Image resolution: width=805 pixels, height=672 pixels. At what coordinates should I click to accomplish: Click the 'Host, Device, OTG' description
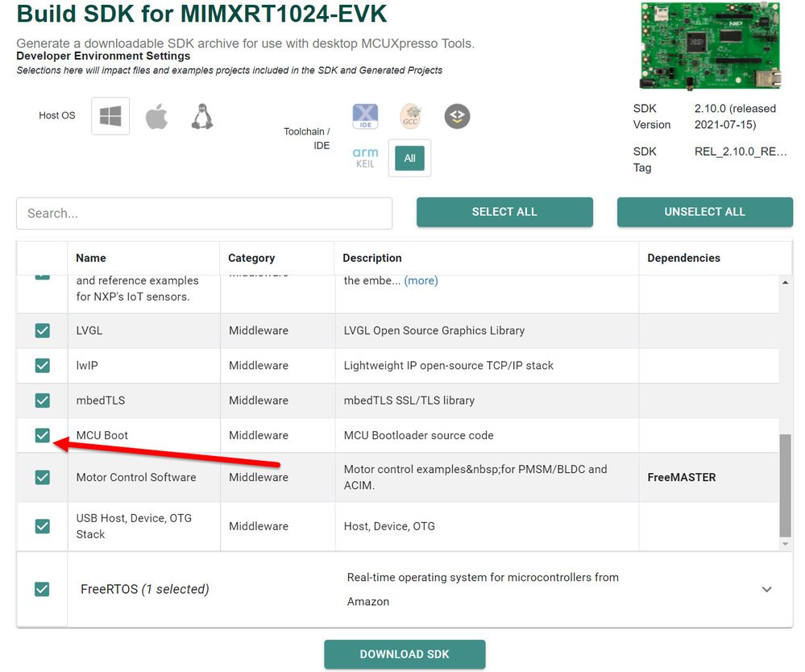click(x=389, y=526)
